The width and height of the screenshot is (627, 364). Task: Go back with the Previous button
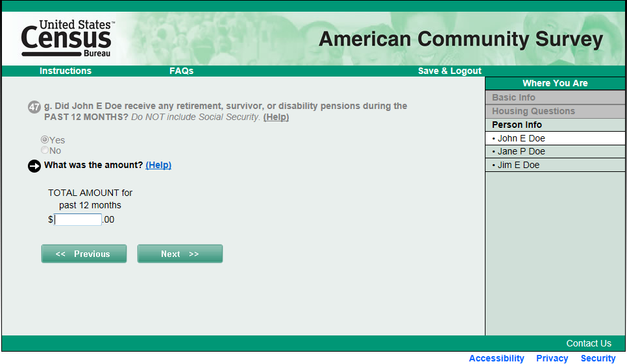[x=84, y=254]
